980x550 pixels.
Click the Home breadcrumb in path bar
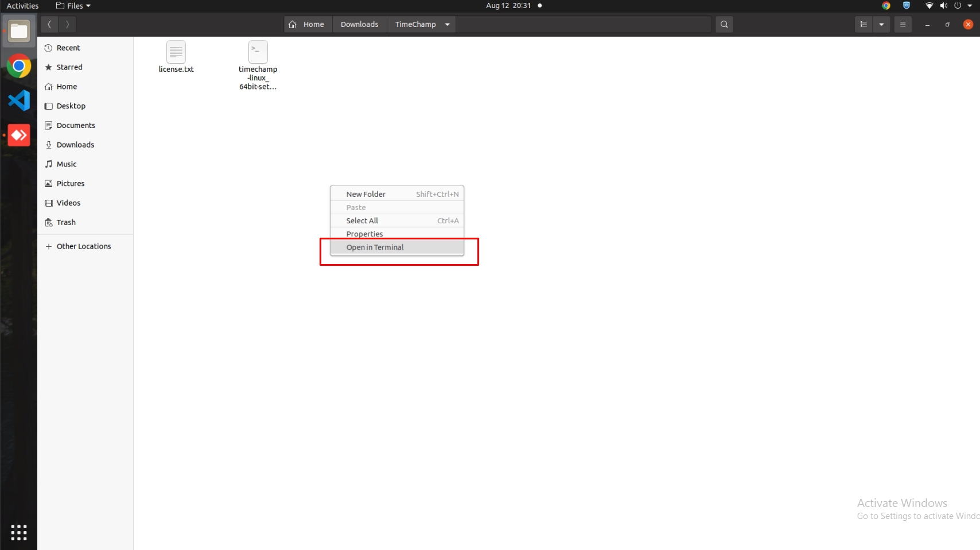tap(308, 24)
